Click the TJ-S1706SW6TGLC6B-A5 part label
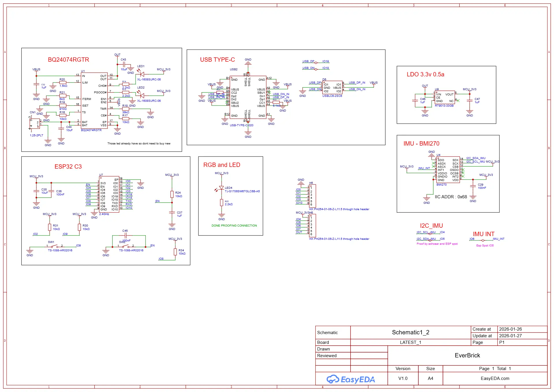The height and width of the screenshot is (392, 554). point(242,191)
